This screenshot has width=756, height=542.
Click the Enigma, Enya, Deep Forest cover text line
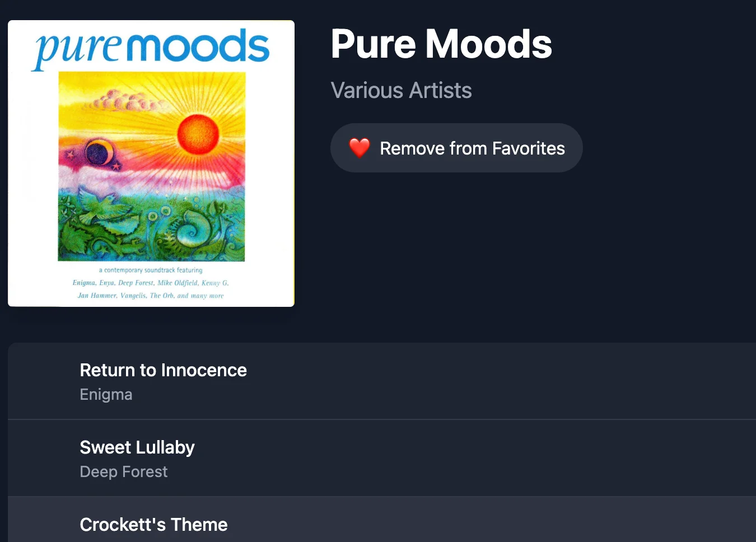[151, 283]
